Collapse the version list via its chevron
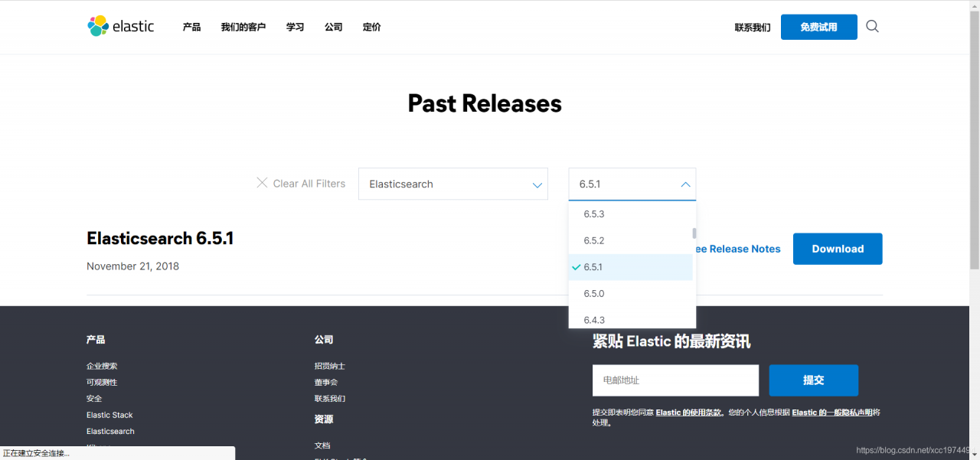This screenshot has height=460, width=980. (x=685, y=184)
